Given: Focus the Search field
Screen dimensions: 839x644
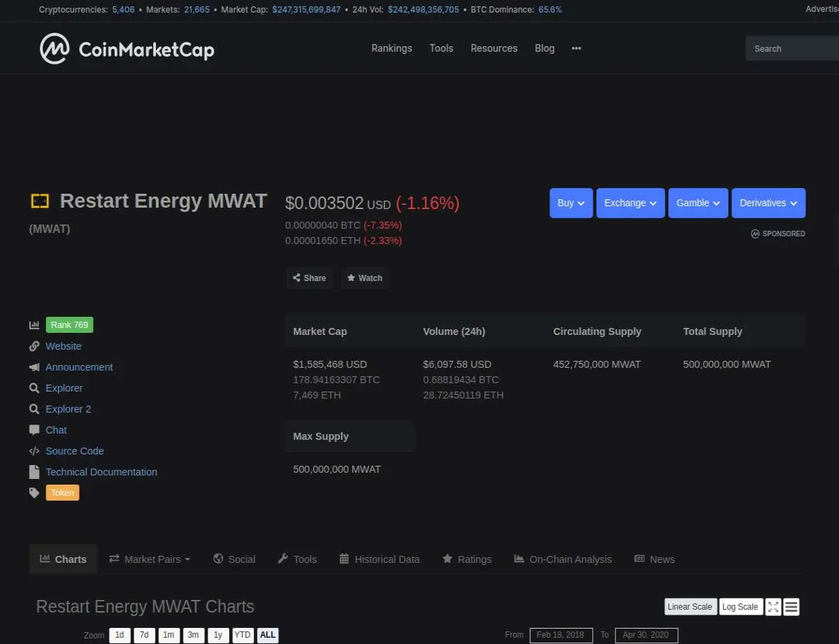Looking at the screenshot, I should coord(792,48).
